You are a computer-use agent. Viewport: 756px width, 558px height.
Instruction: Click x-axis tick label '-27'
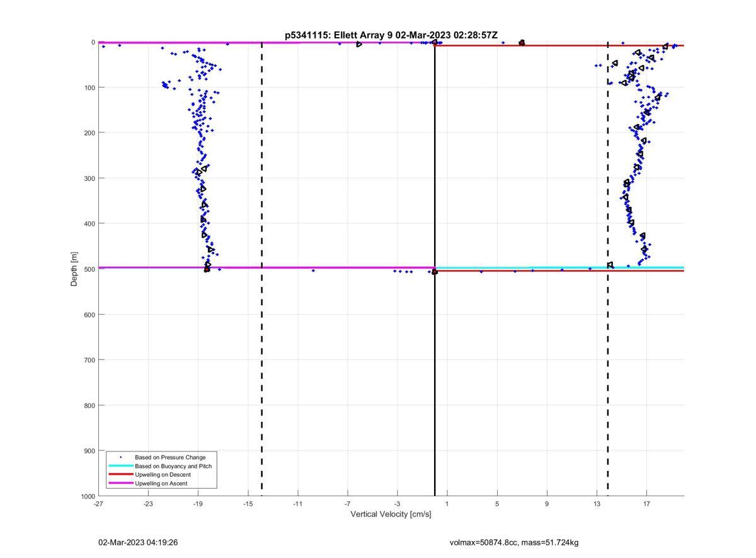(x=98, y=504)
